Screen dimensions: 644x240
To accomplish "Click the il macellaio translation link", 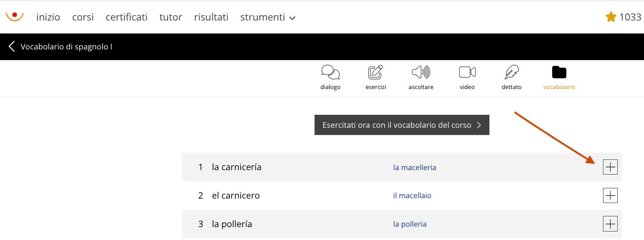I will pos(412,195).
